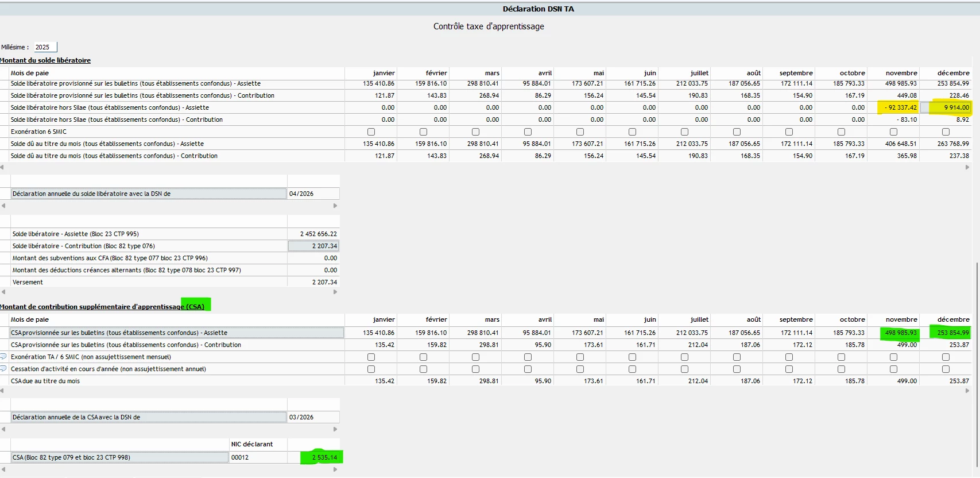This screenshot has width=980, height=478.
Task: Select the Solde libératoire Assiette total 2 452 656.22
Action: pyautogui.click(x=313, y=234)
